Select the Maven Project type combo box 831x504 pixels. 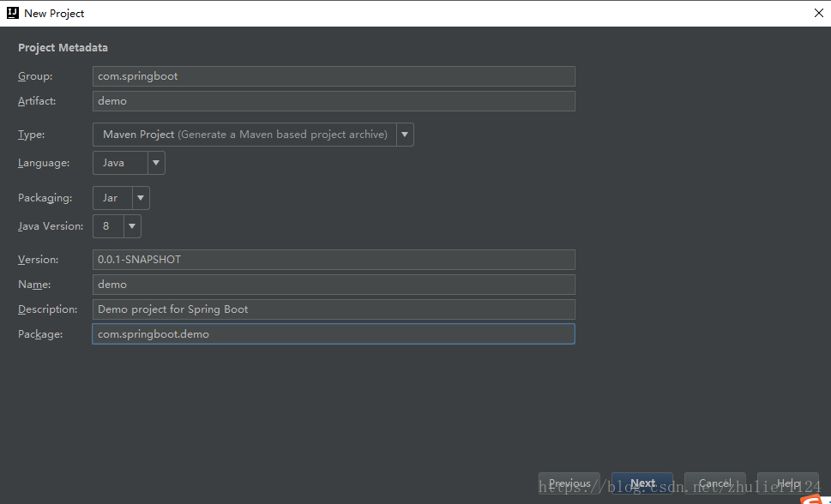click(x=244, y=135)
